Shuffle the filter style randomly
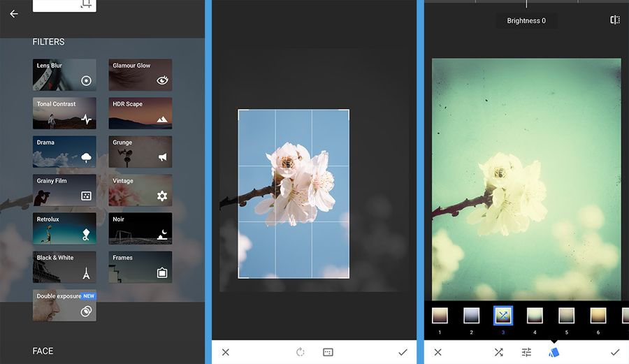Screen dimensions: 629x364 tap(498, 352)
